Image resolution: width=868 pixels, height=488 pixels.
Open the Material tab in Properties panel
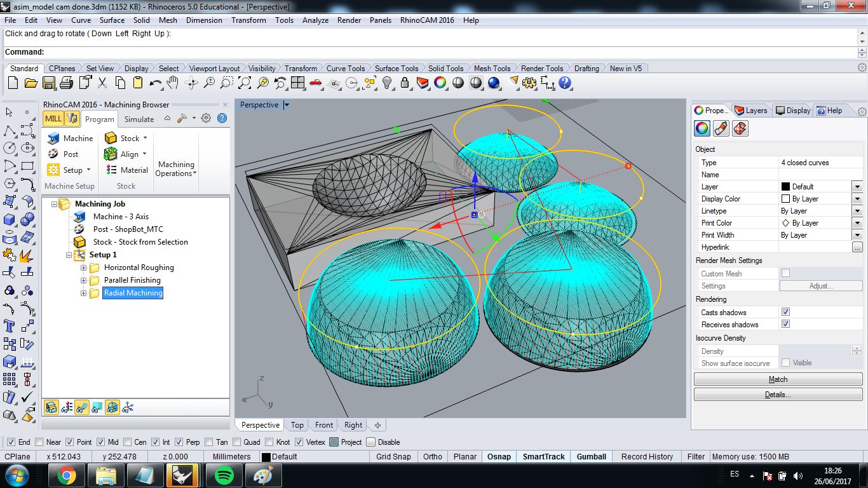pyautogui.click(x=721, y=128)
